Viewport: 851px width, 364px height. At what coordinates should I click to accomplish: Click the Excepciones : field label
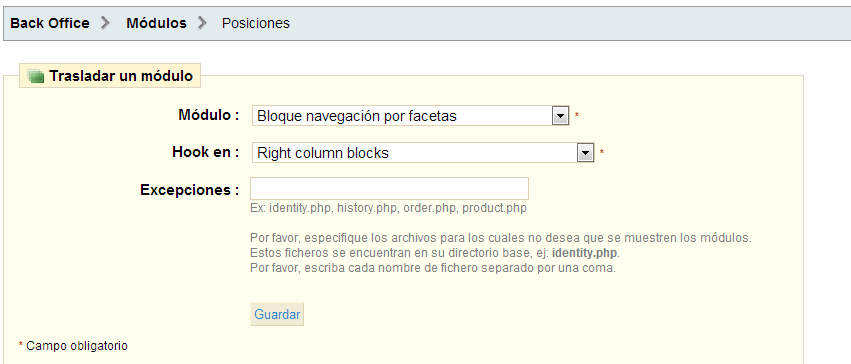point(190,190)
